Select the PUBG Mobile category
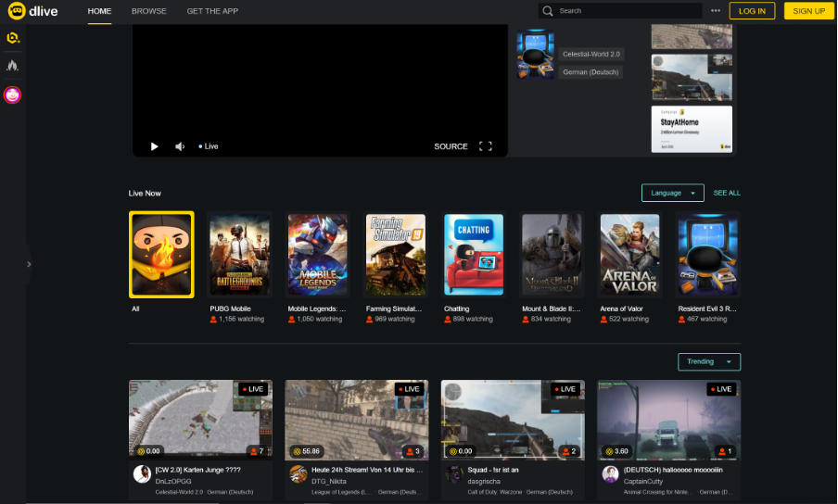 (239, 255)
